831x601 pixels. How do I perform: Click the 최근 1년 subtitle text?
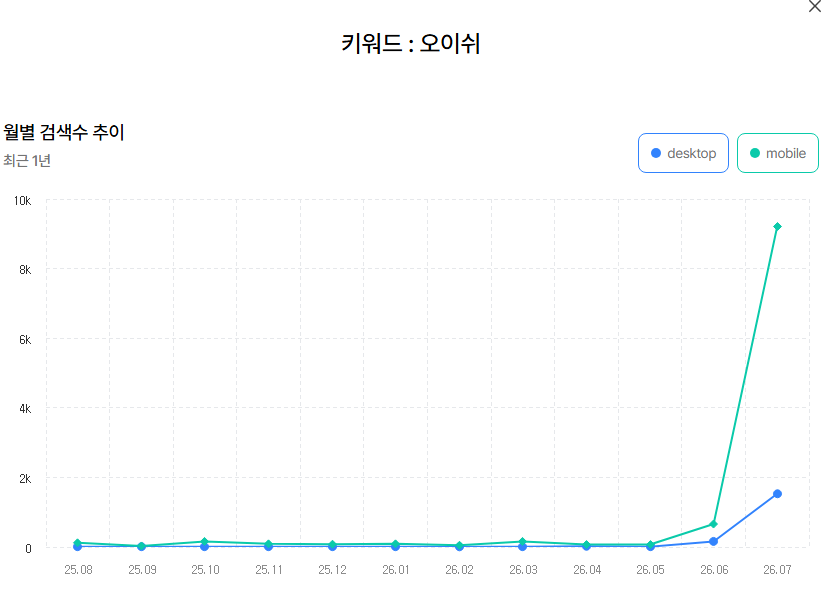click(26, 161)
